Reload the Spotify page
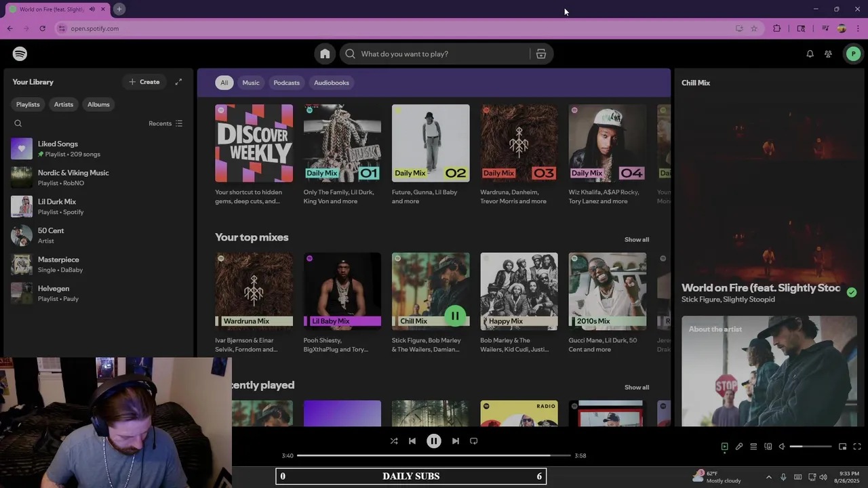868x488 pixels. coord(42,28)
